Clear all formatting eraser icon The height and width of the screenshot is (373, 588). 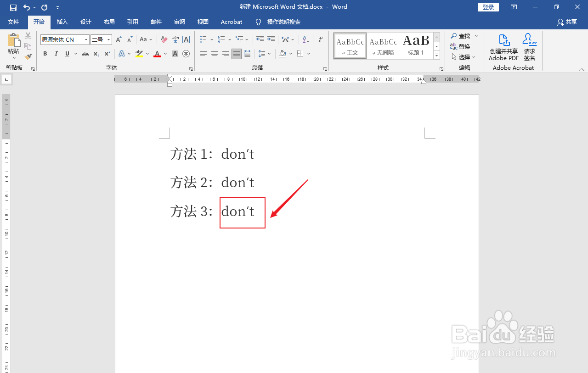pos(164,40)
